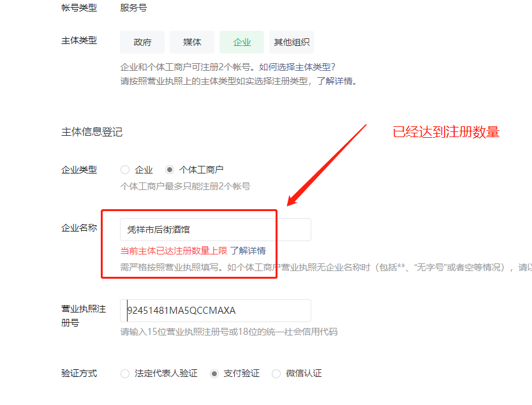Select the 政府 subject type button
The width and height of the screenshot is (532, 405).
(x=142, y=42)
